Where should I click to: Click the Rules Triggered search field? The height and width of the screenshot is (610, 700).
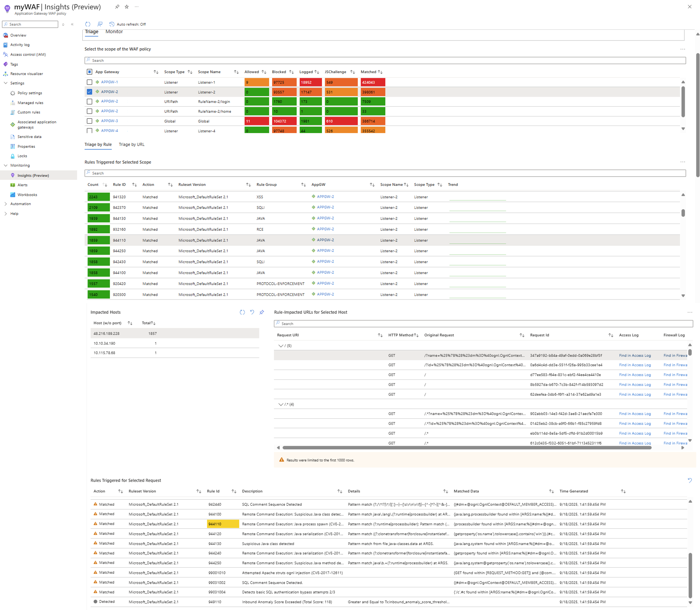click(385, 173)
